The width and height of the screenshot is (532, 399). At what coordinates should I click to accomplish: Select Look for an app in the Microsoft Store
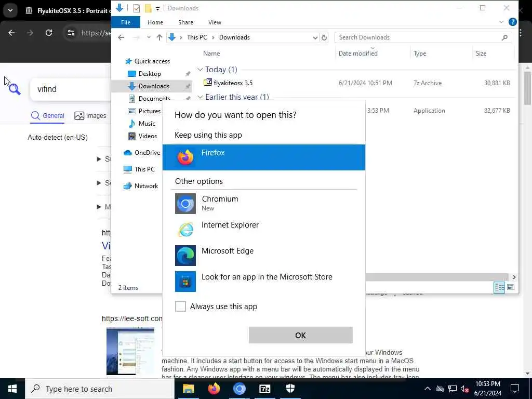pyautogui.click(x=263, y=281)
